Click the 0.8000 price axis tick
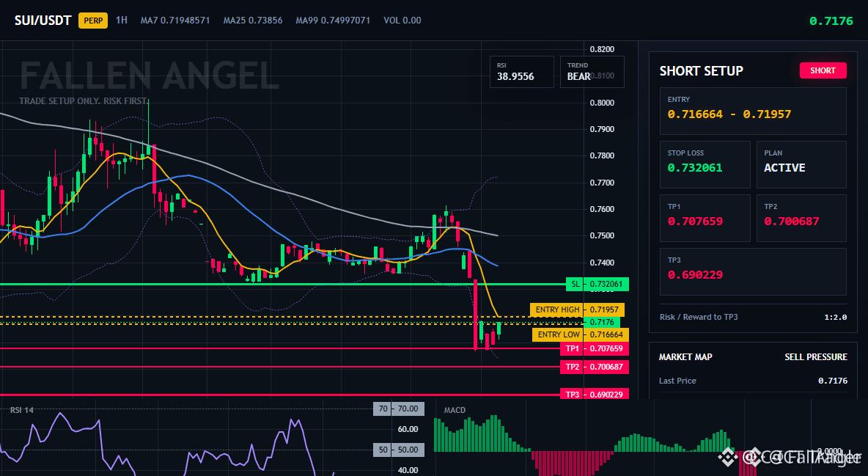 point(602,103)
